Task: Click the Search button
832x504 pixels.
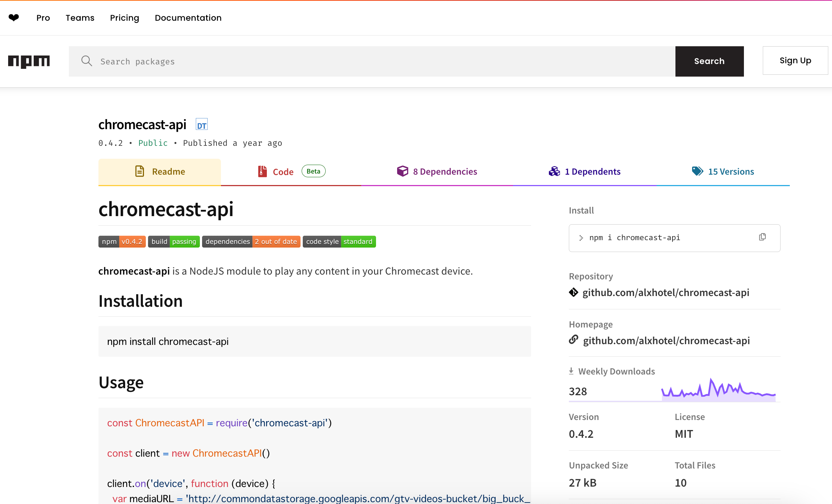Action: (x=709, y=61)
